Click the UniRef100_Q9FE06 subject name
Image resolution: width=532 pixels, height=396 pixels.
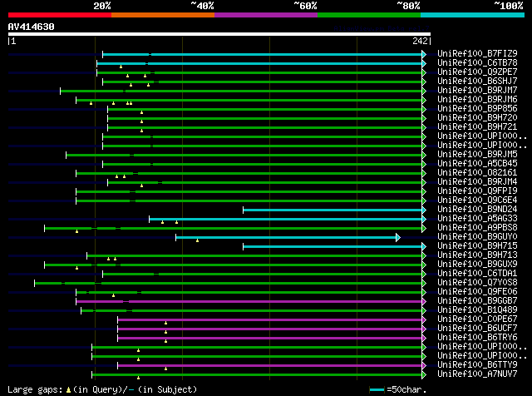click(x=477, y=292)
